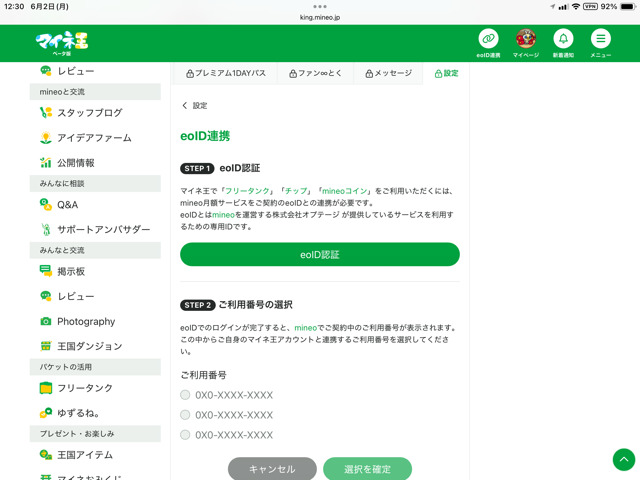640x480 pixels.
Task: Switch to メッセージ tab
Action: (x=388, y=73)
